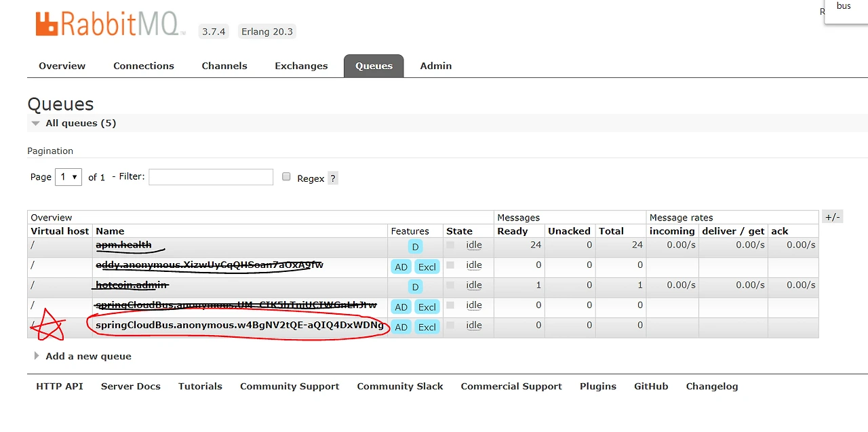
Task: Click AD badge in springCloudBus w4BgNV2tQE row
Action: point(401,327)
